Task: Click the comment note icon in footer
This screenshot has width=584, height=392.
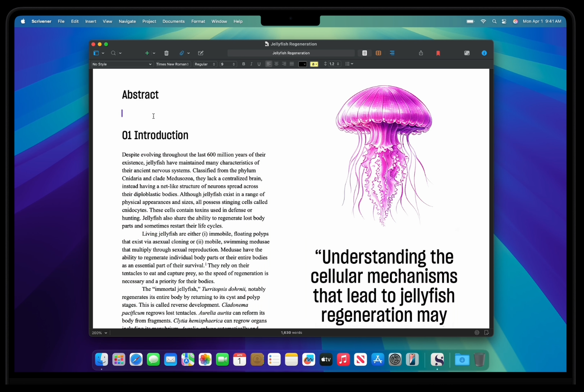Action: click(486, 333)
